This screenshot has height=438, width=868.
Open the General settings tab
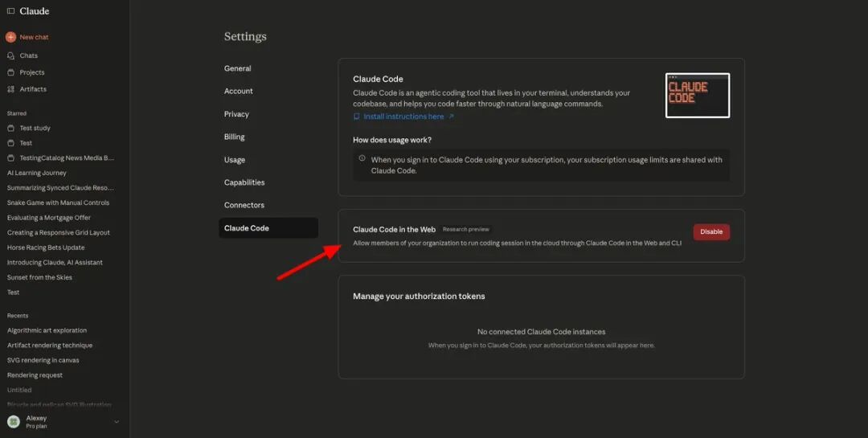click(x=237, y=68)
